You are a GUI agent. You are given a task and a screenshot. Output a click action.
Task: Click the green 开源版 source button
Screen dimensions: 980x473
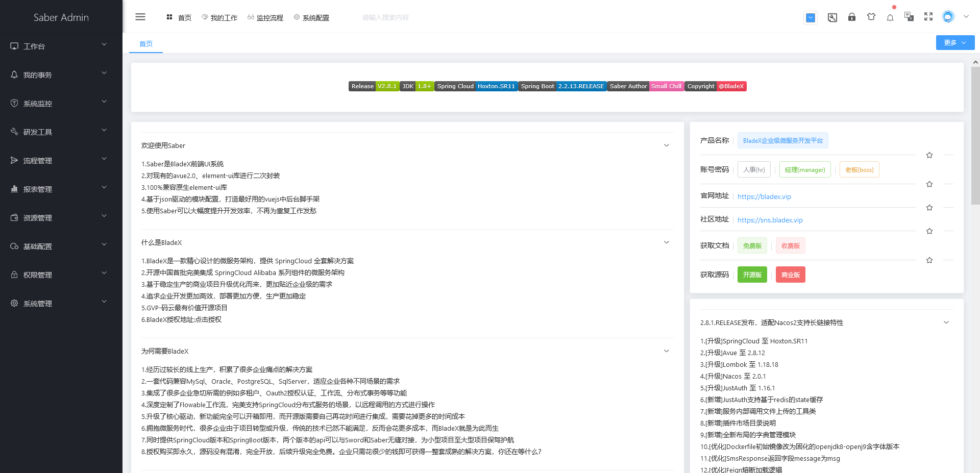click(x=752, y=275)
